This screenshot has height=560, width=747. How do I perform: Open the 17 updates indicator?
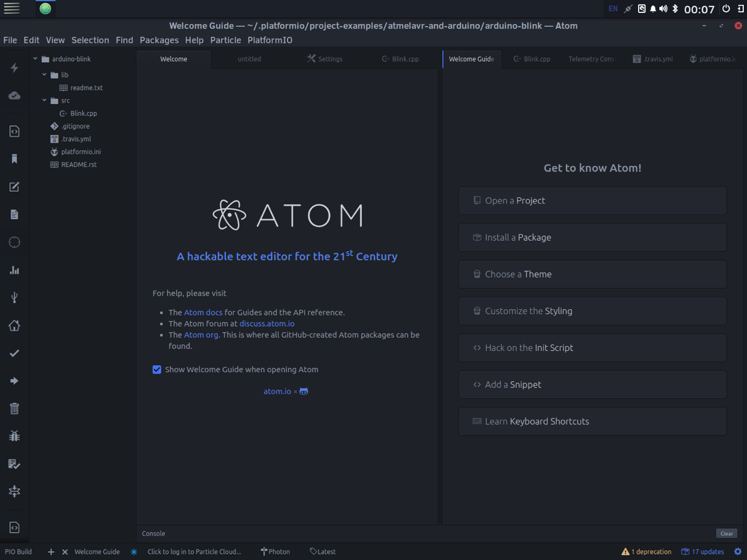tap(703, 552)
